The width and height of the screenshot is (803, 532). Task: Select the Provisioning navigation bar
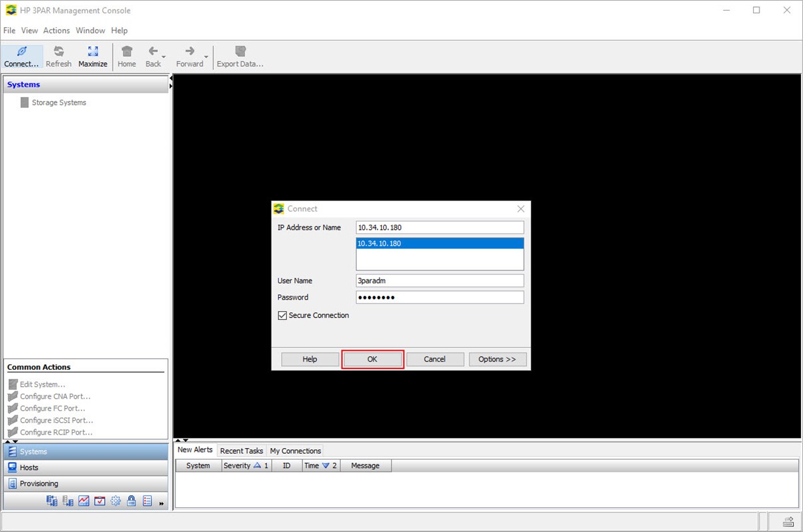point(85,483)
